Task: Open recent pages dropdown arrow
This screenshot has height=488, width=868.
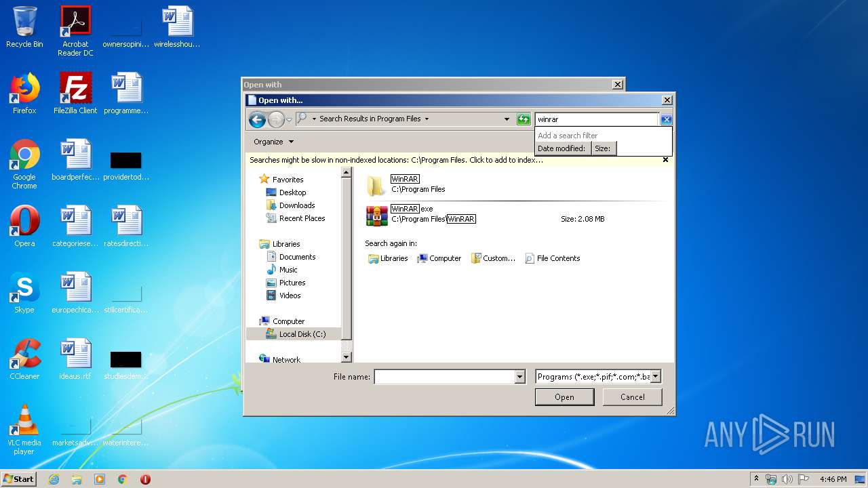Action: (x=290, y=120)
